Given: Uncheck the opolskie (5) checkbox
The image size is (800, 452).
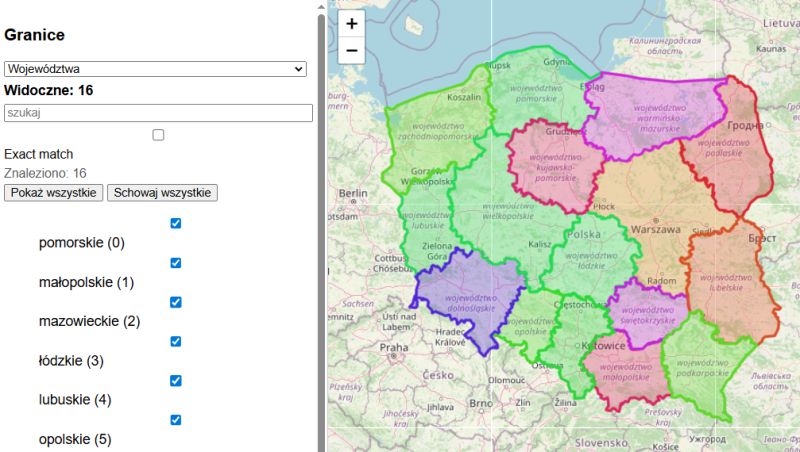Looking at the screenshot, I should (176, 420).
